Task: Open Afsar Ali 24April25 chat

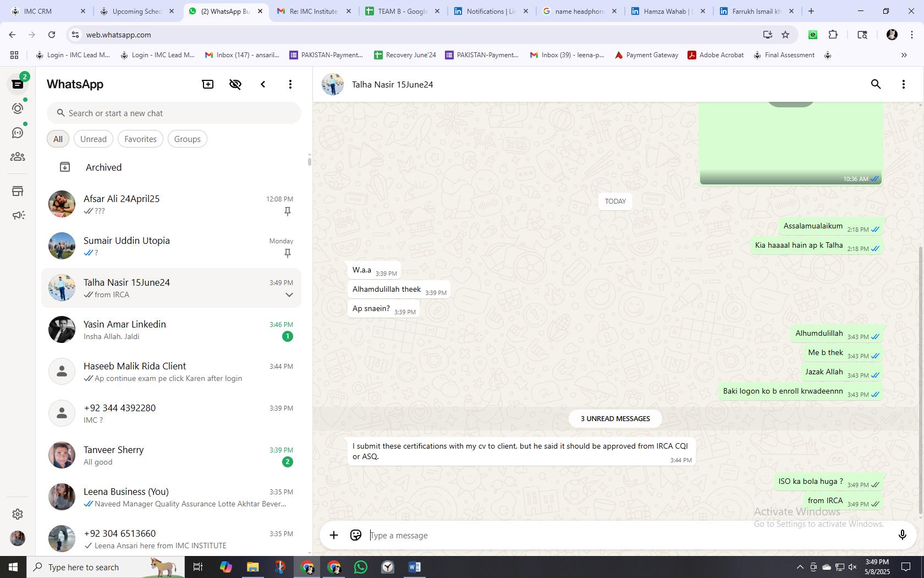Action: point(172,204)
